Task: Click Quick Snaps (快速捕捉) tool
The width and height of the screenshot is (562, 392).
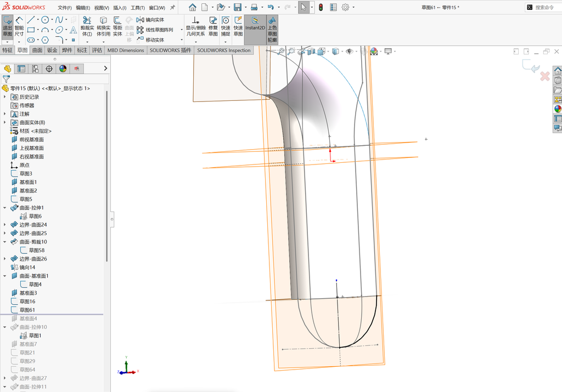Action: coord(226,26)
